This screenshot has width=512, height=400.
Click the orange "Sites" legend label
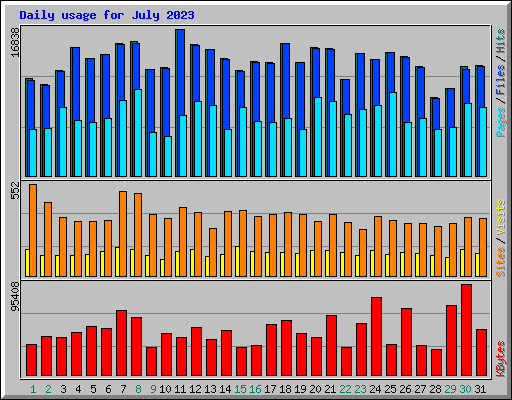501,262
